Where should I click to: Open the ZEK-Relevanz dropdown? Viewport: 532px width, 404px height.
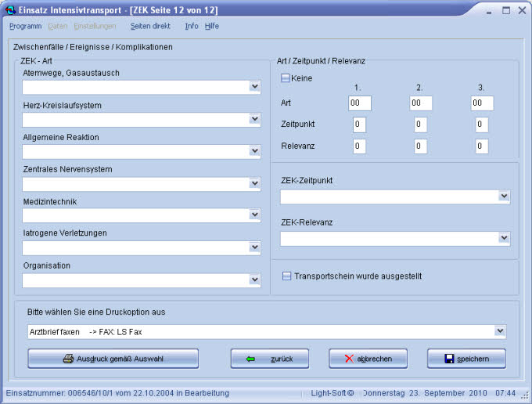pos(395,238)
